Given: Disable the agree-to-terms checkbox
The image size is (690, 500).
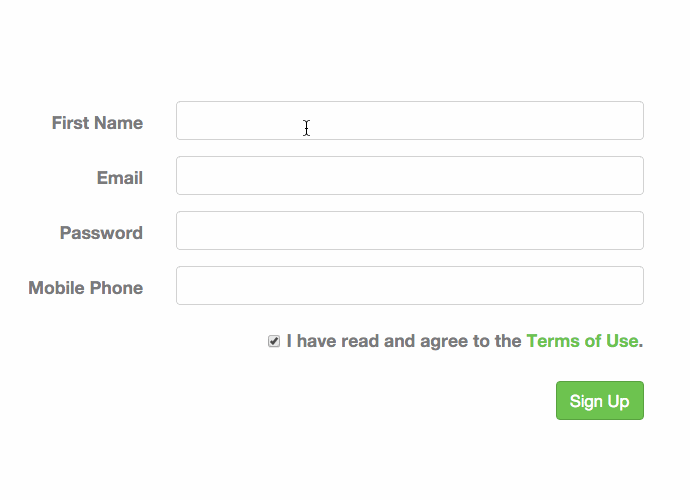Looking at the screenshot, I should pos(274,342).
